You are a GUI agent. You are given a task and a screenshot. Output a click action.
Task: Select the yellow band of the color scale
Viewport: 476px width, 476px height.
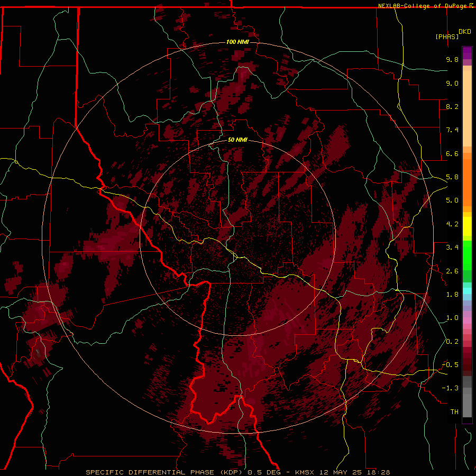(467, 226)
